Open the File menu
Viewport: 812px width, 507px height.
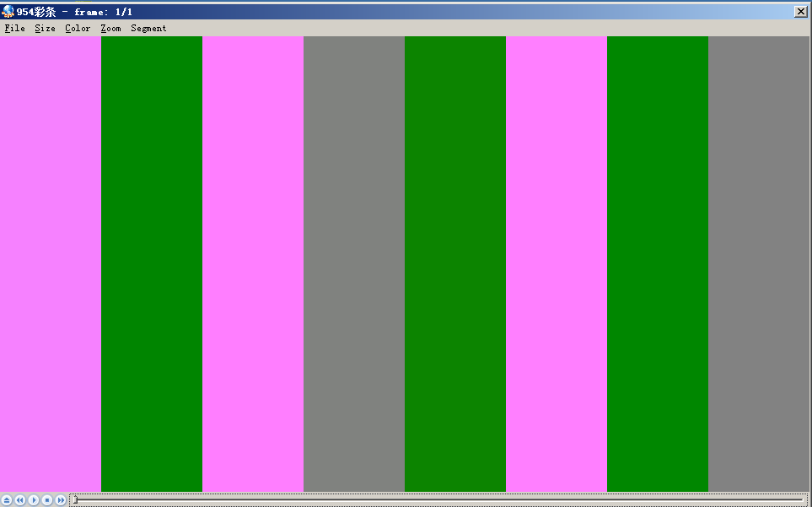pos(14,28)
